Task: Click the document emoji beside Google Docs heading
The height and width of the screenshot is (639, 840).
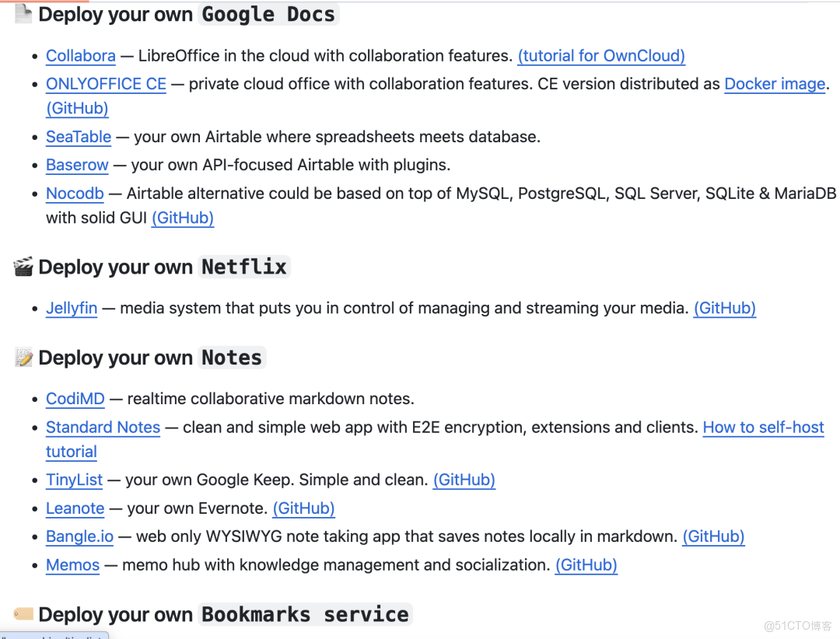Action: [x=23, y=14]
